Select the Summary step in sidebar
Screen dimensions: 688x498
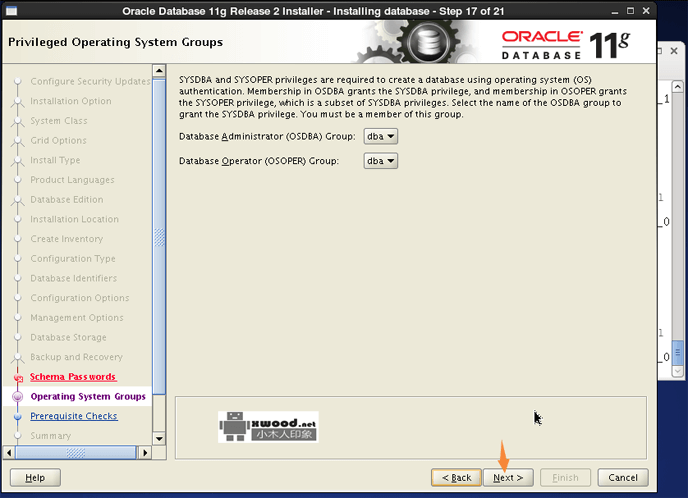pos(50,436)
